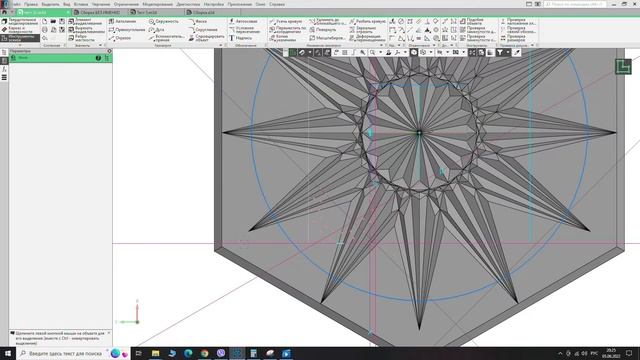The height and width of the screenshot is (360, 640).
Task: Click the zoom magnifier in view toolbar
Action: 372,53
